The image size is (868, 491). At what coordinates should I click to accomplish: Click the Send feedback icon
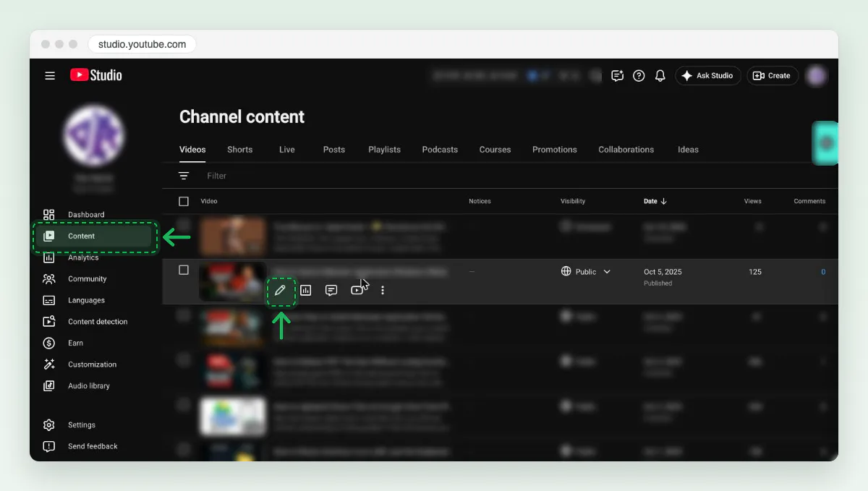[x=49, y=446]
